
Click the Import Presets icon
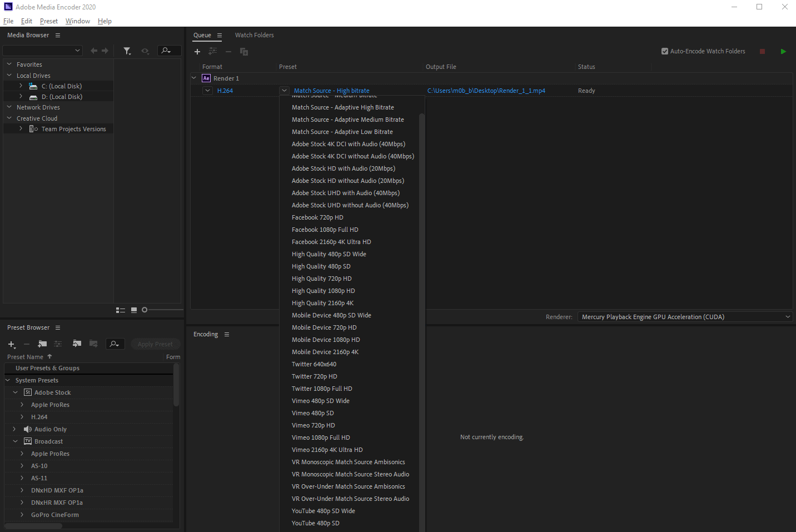pyautogui.click(x=77, y=344)
